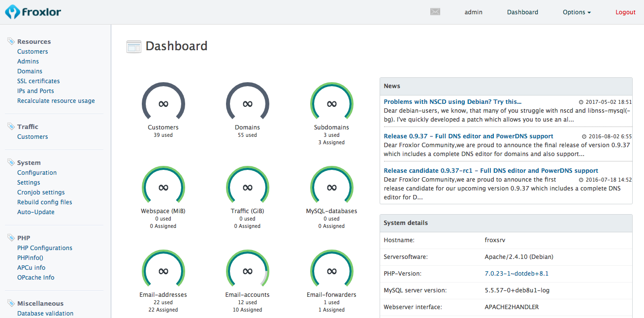The width and height of the screenshot is (644, 318).
Task: Open the Admins page
Action: pyautogui.click(x=28, y=62)
